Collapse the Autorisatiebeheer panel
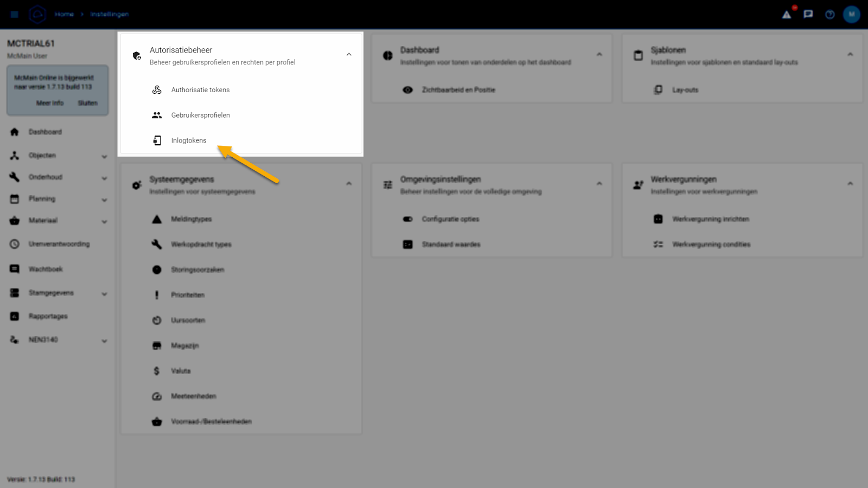This screenshot has width=868, height=488. [x=349, y=55]
